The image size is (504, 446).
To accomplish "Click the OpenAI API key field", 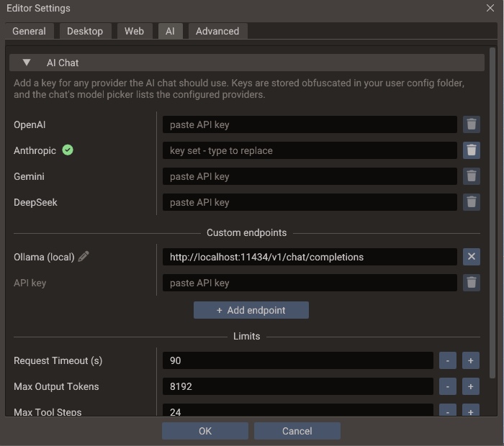I will click(310, 124).
